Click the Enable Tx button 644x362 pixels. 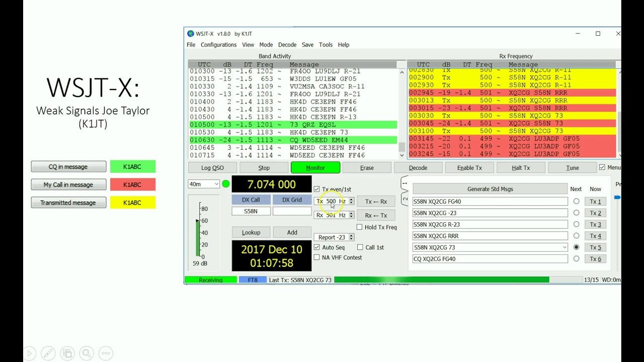point(469,168)
